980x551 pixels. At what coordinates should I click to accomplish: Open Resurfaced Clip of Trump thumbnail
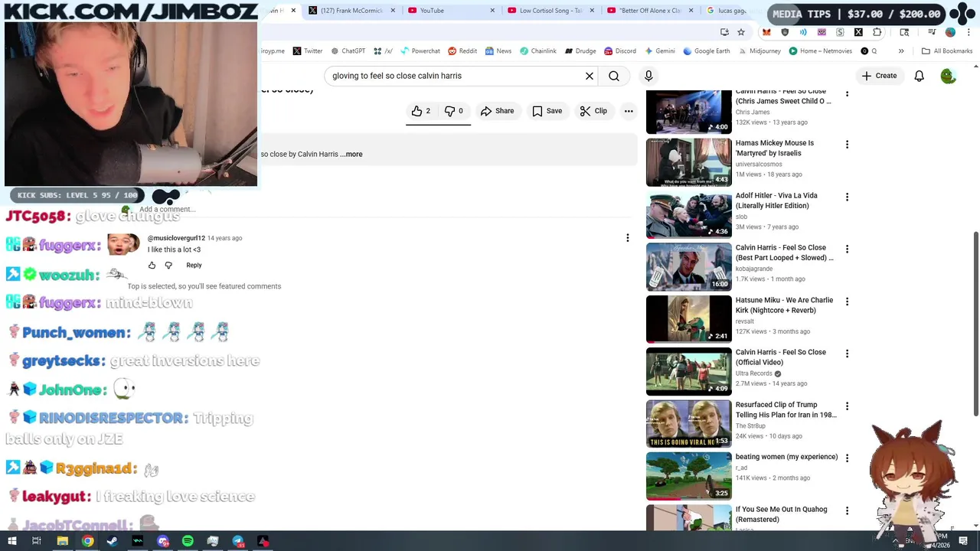coord(689,424)
